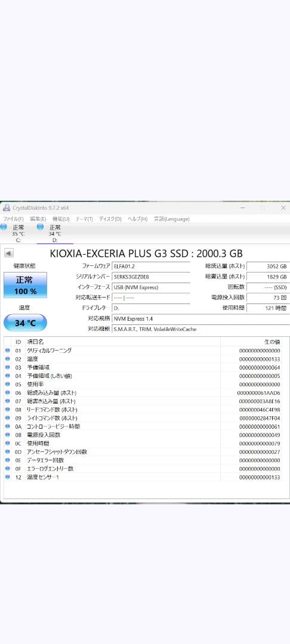The image size is (290, 644).
Task: Click status dot for アンセーフシャットダウン回数 row
Action: [x=7, y=452]
